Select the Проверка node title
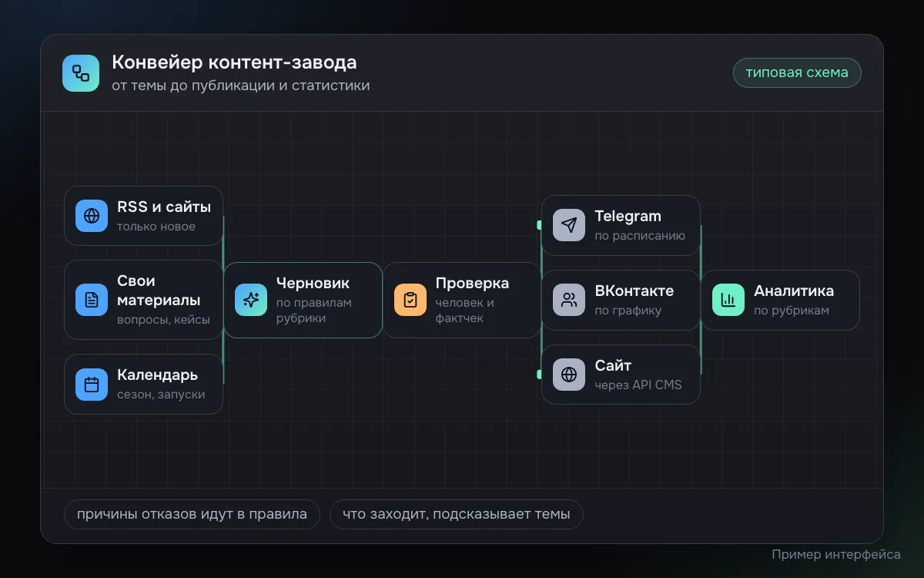The image size is (924, 578). click(472, 283)
